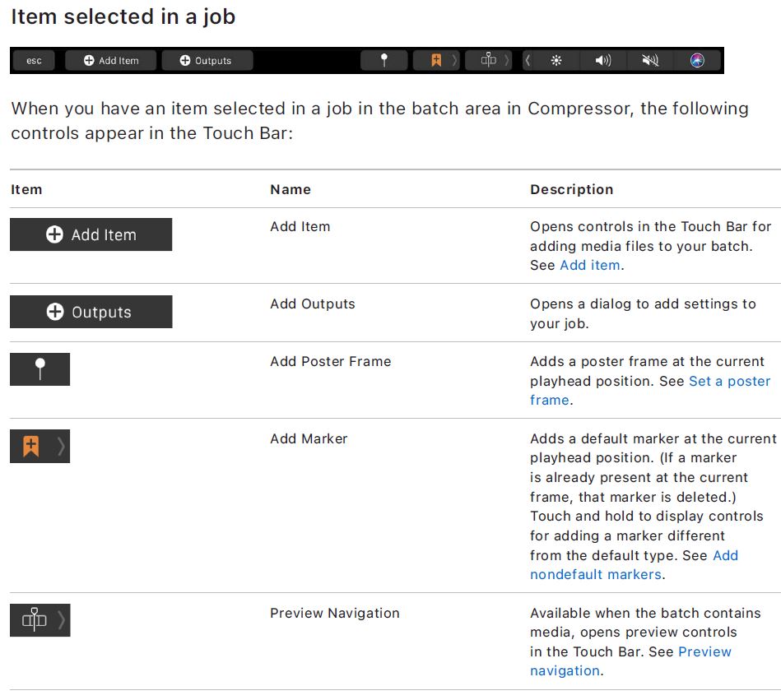Tap the volume icon in Touch Bar

(x=603, y=60)
